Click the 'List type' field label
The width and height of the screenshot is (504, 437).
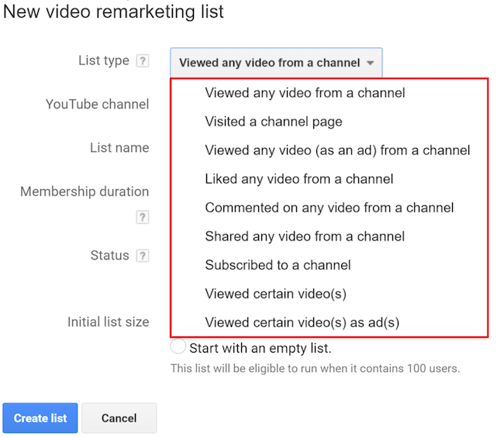104,60
